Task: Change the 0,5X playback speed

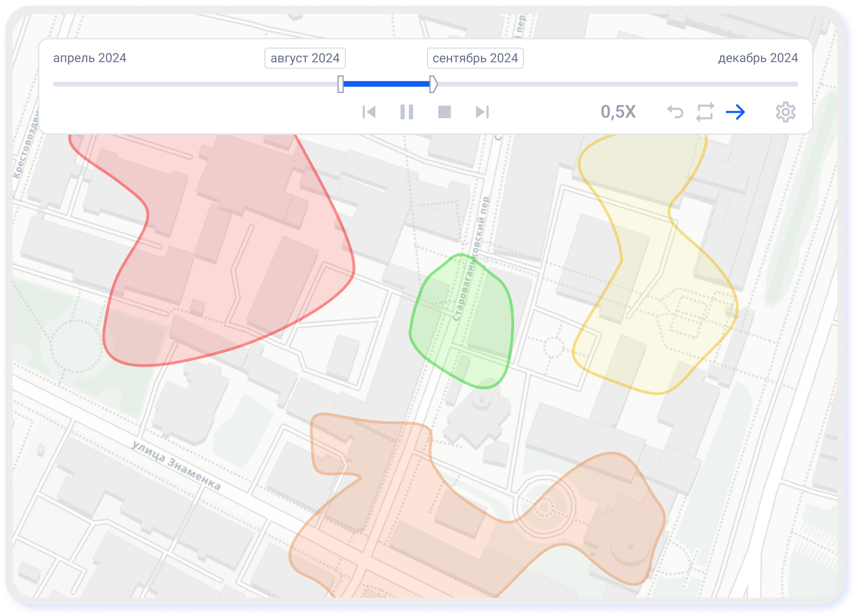Action: point(618,112)
